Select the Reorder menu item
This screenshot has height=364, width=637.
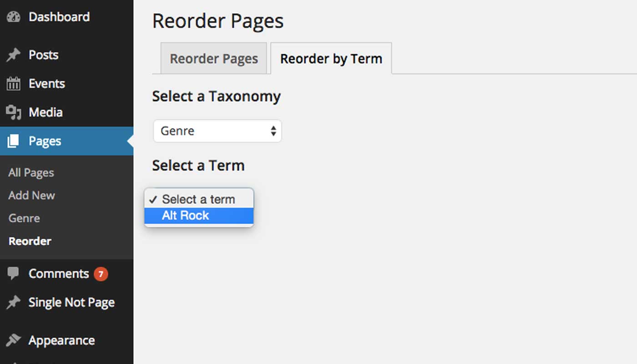(x=29, y=241)
